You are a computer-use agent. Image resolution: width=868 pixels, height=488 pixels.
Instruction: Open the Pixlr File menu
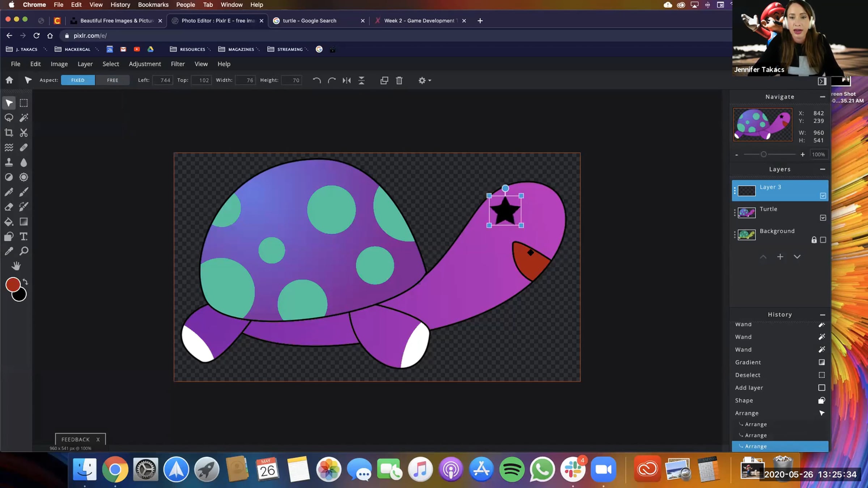click(16, 64)
